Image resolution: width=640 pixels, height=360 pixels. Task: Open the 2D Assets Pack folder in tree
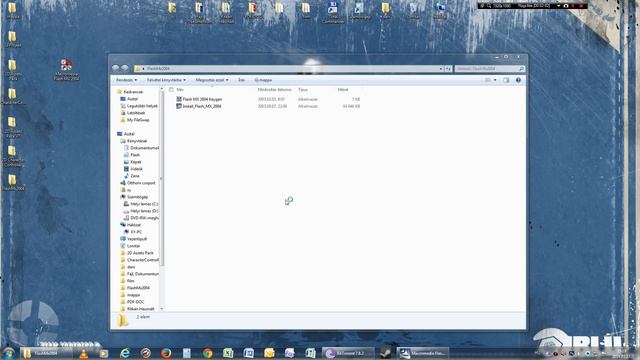coord(137,253)
